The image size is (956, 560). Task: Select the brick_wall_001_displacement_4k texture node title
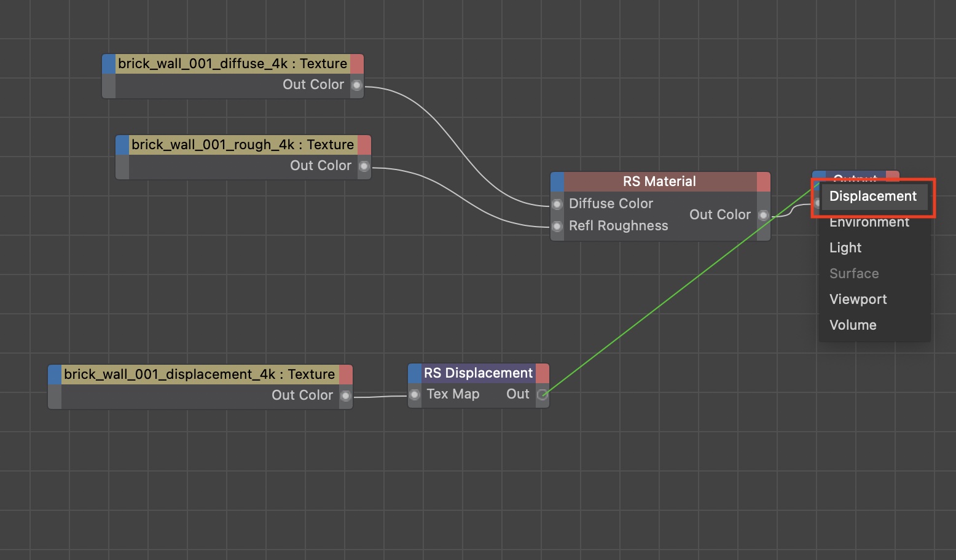click(200, 375)
